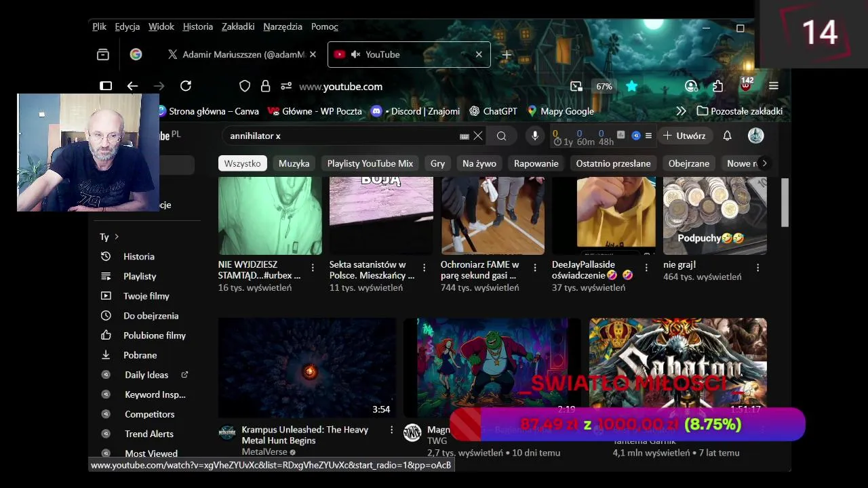Open the vidIQ bar chart stats icon
This screenshot has height=488, width=868.
click(x=620, y=135)
